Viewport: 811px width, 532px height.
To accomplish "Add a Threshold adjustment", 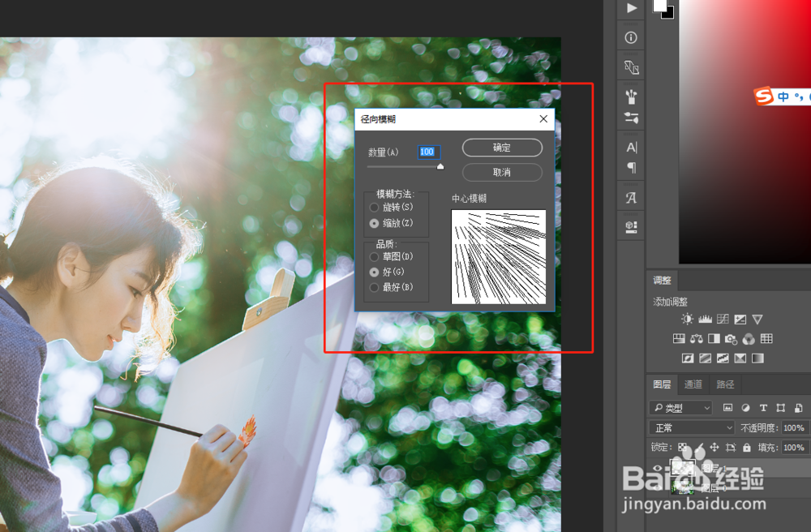I will click(723, 358).
